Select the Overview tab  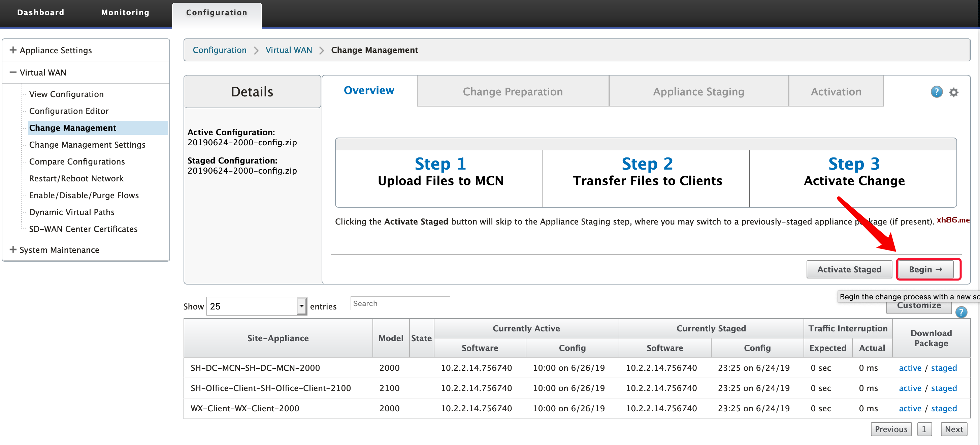tap(369, 91)
